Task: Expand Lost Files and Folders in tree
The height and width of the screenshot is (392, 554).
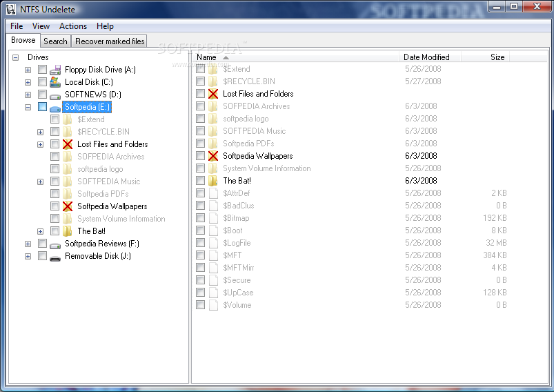Action: pos(40,144)
